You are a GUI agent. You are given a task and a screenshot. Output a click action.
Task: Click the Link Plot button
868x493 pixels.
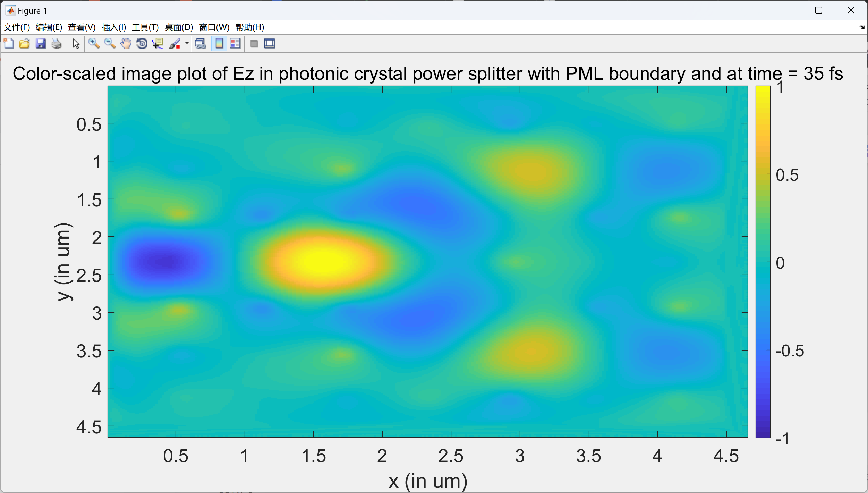tap(201, 44)
